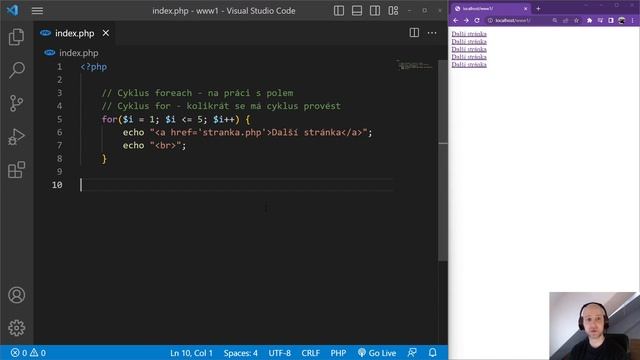Viewport: 640px width, 360px height.
Task: Toggle the browser side panel icon
Action: [x=611, y=20]
